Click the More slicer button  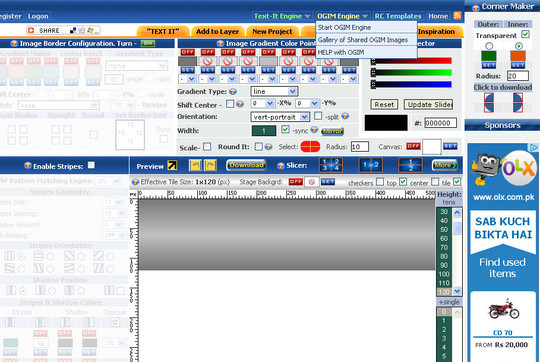(x=444, y=165)
